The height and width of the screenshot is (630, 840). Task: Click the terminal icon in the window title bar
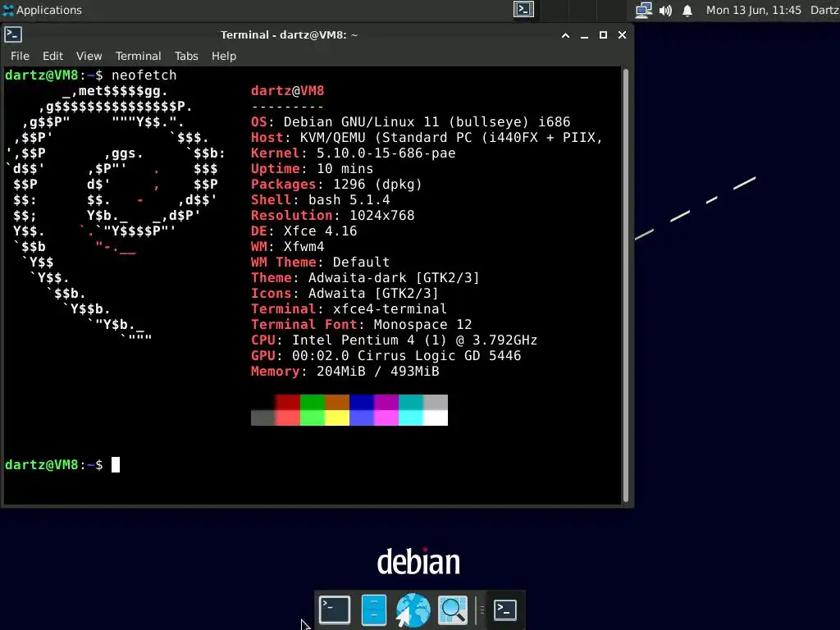[x=13, y=34]
